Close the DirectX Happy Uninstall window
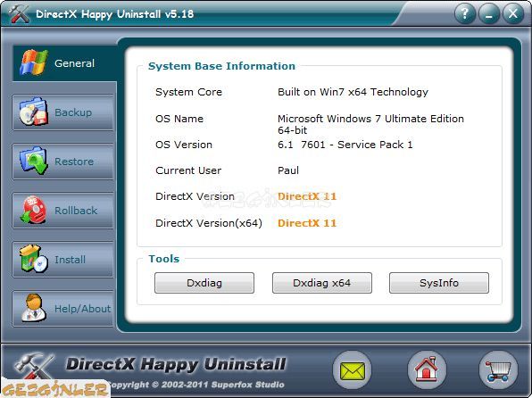 pos(513,14)
